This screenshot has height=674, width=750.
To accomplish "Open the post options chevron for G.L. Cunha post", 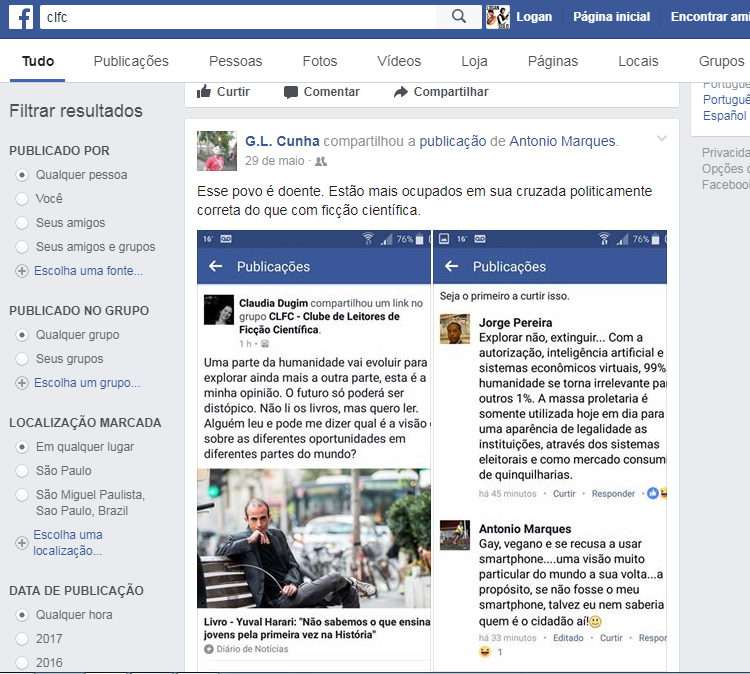I will 662,139.
